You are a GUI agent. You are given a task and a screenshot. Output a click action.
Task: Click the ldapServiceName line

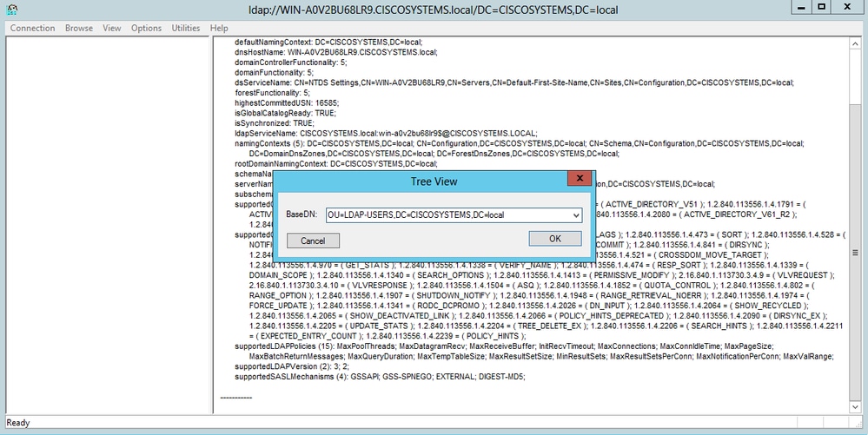386,134
